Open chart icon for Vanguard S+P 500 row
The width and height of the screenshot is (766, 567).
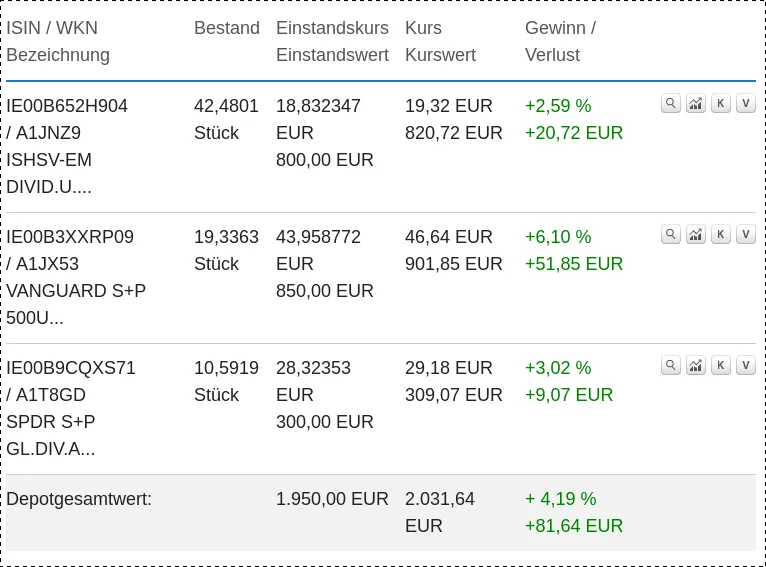click(696, 234)
